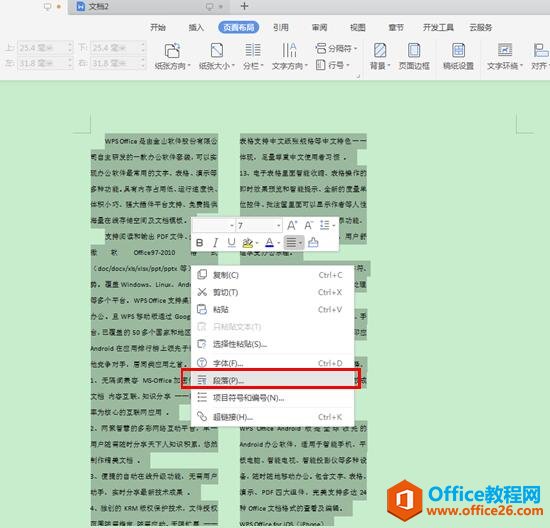Open the font size dropdown showing 7
This screenshot has width=550, height=528.
278,226
